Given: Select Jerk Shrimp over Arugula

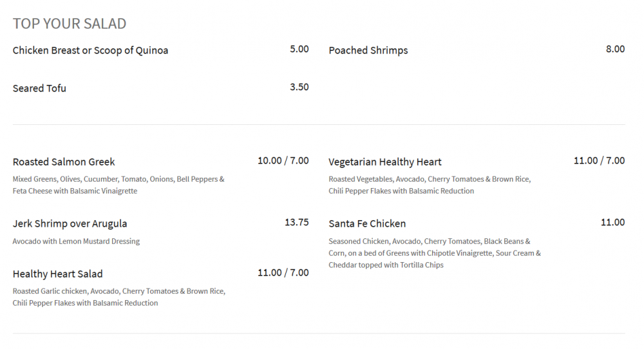Looking at the screenshot, I should pos(70,223).
